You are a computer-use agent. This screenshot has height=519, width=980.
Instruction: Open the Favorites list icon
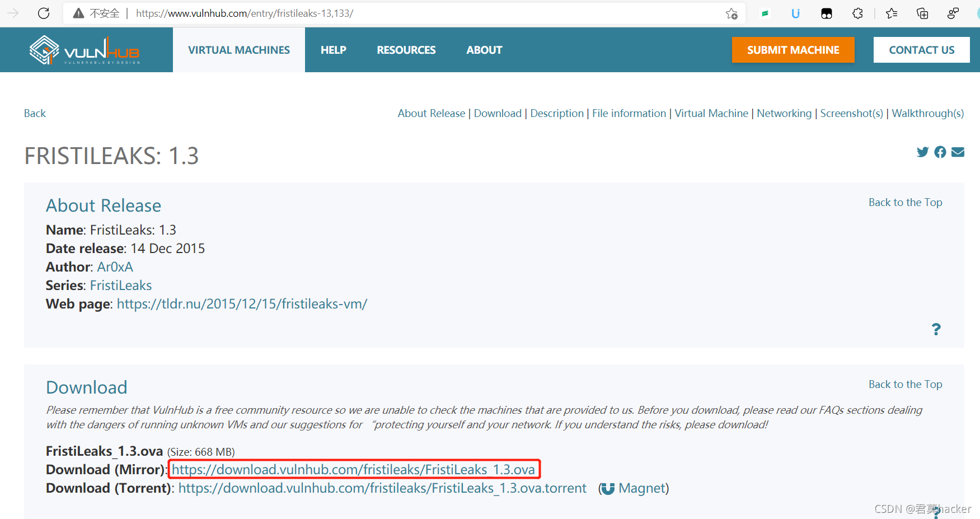(892, 13)
